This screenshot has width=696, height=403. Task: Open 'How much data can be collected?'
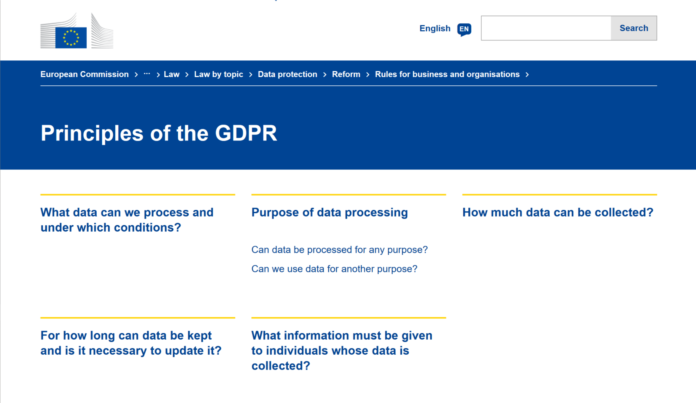tap(557, 212)
